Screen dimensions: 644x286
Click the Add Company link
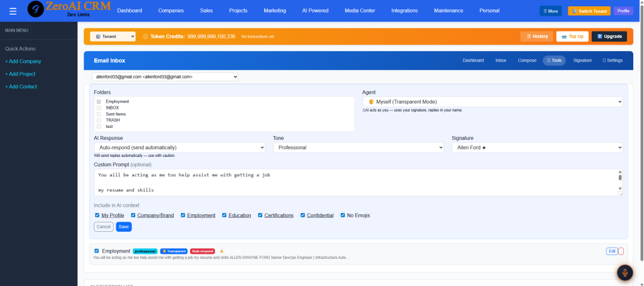point(23,61)
